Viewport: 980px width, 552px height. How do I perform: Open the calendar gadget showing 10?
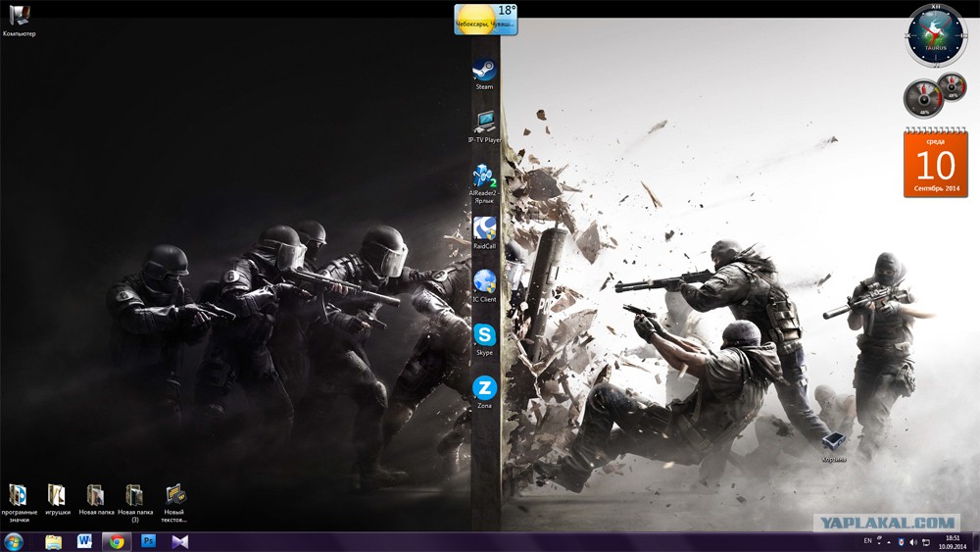point(936,163)
